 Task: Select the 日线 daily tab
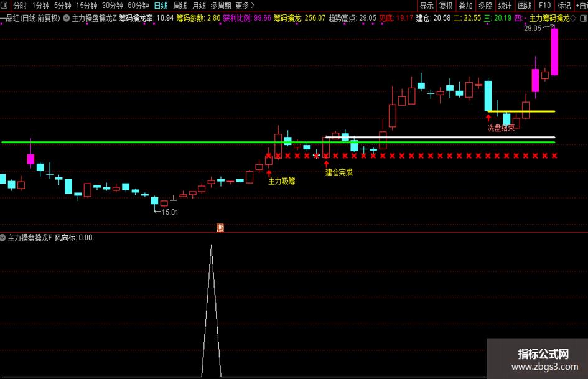[161, 6]
